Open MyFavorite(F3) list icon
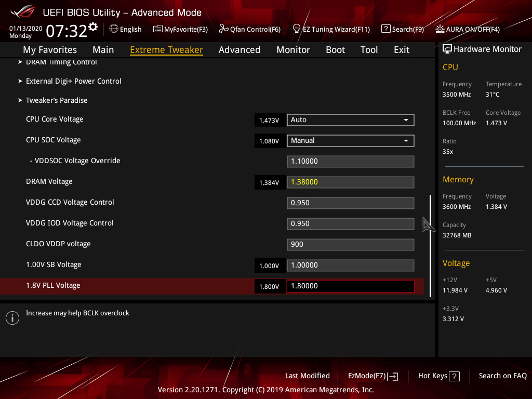 (x=158, y=29)
